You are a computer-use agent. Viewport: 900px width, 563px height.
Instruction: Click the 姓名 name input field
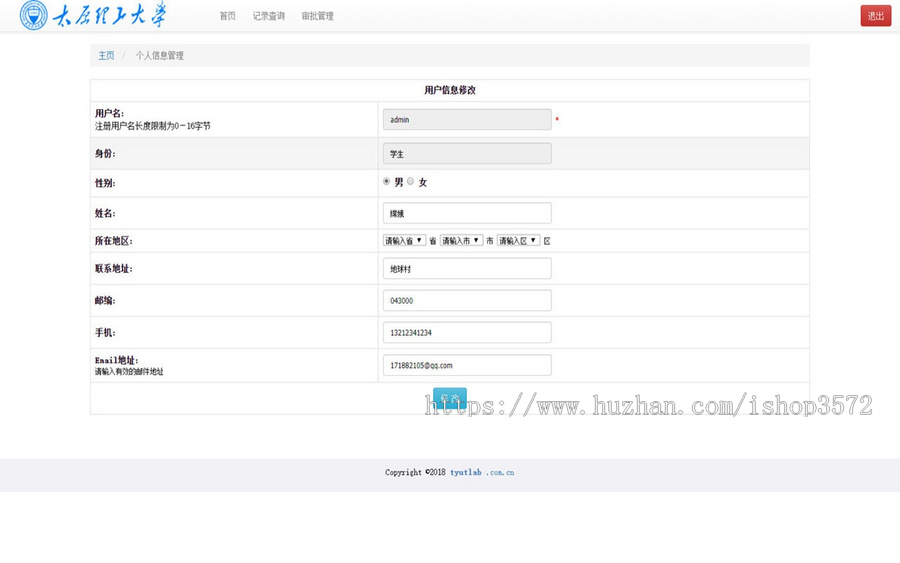coord(467,213)
